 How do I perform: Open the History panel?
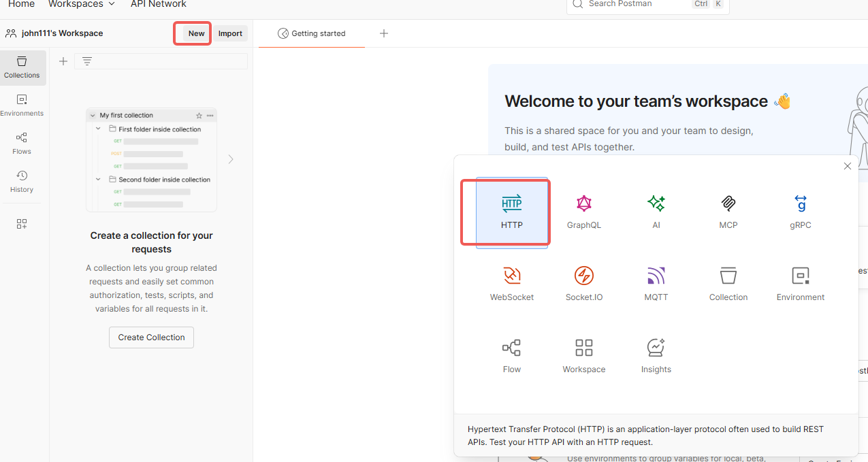(x=21, y=181)
